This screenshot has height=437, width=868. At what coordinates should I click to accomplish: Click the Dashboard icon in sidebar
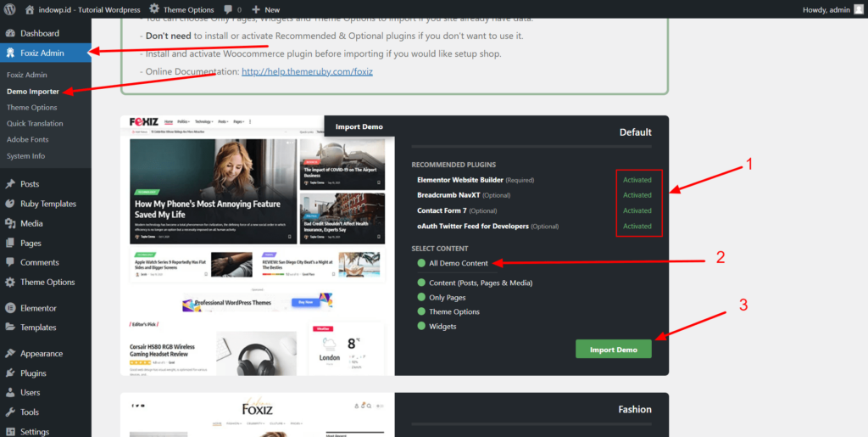pos(10,33)
